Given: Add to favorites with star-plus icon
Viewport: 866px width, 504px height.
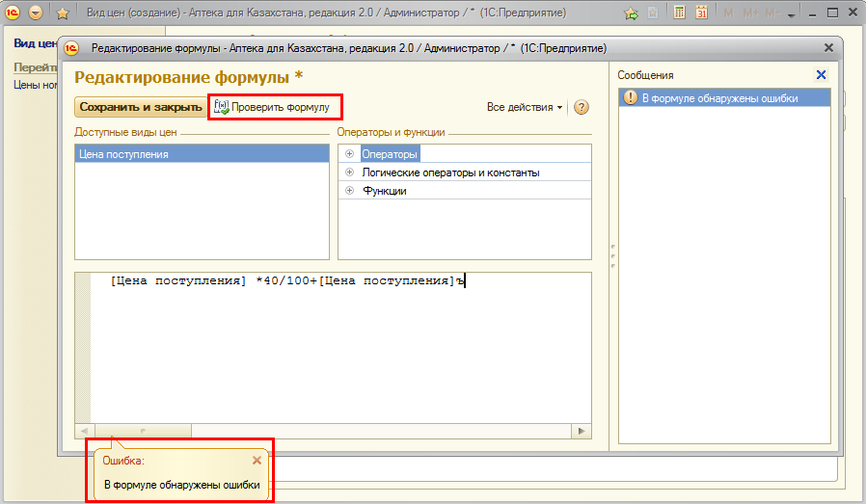Looking at the screenshot, I should [631, 13].
